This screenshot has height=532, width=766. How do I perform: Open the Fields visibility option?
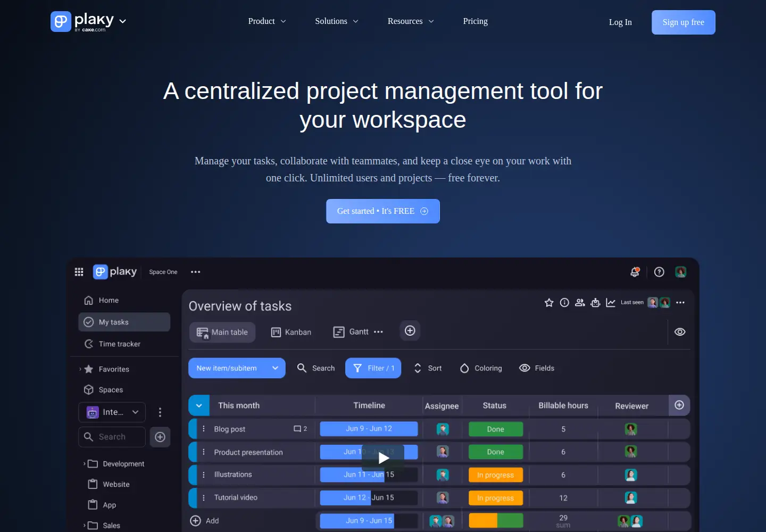pos(537,368)
